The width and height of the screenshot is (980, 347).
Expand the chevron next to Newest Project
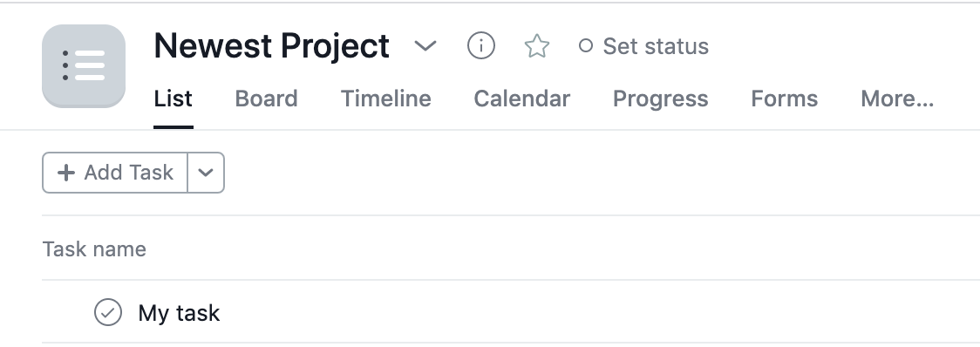pos(425,45)
